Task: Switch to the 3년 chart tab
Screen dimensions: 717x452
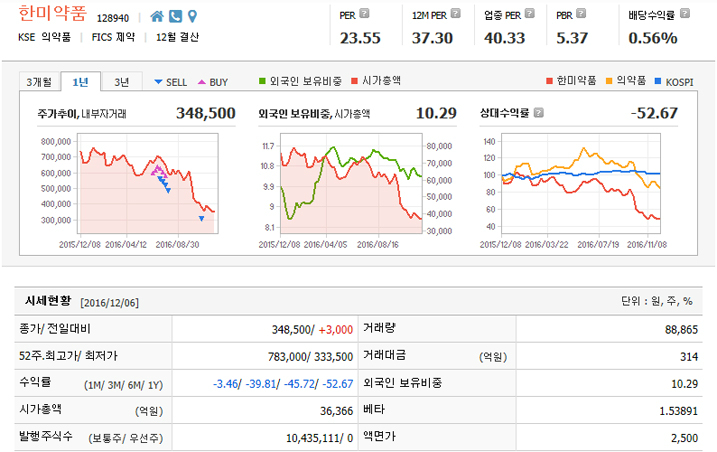Action: pos(119,82)
